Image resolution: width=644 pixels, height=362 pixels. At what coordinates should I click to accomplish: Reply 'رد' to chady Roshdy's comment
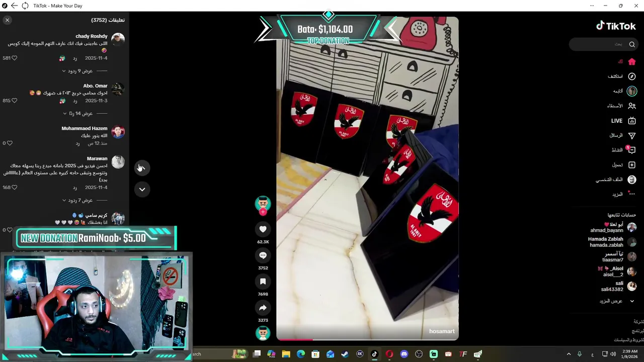75,58
